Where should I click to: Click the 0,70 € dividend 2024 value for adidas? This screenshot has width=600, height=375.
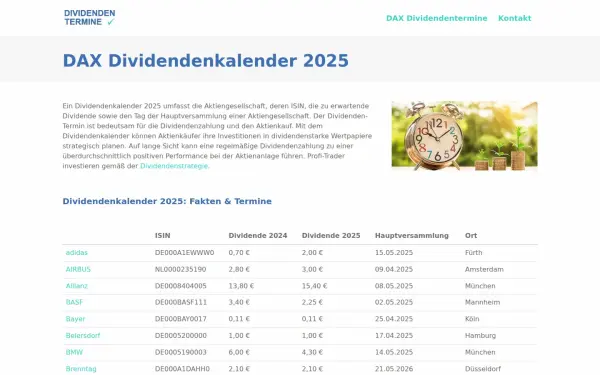click(x=239, y=253)
